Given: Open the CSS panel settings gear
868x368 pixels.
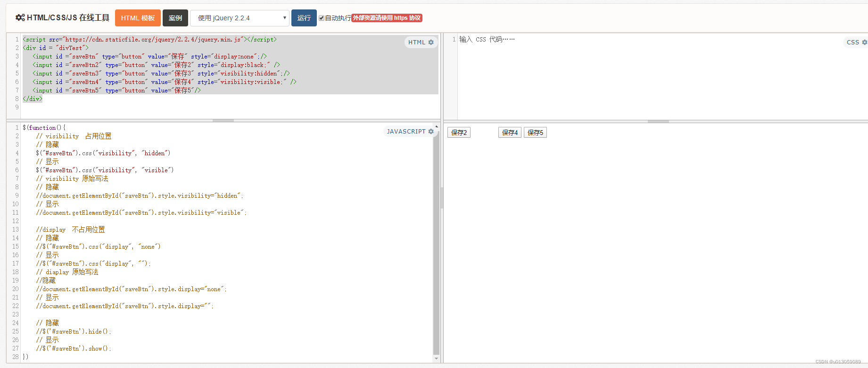Looking at the screenshot, I should [864, 42].
